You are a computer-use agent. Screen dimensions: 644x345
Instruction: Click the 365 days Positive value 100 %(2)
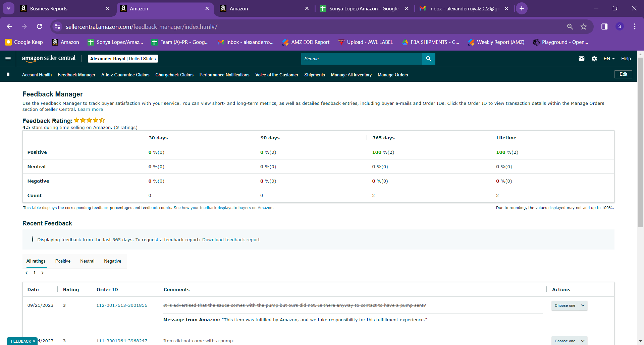point(383,152)
